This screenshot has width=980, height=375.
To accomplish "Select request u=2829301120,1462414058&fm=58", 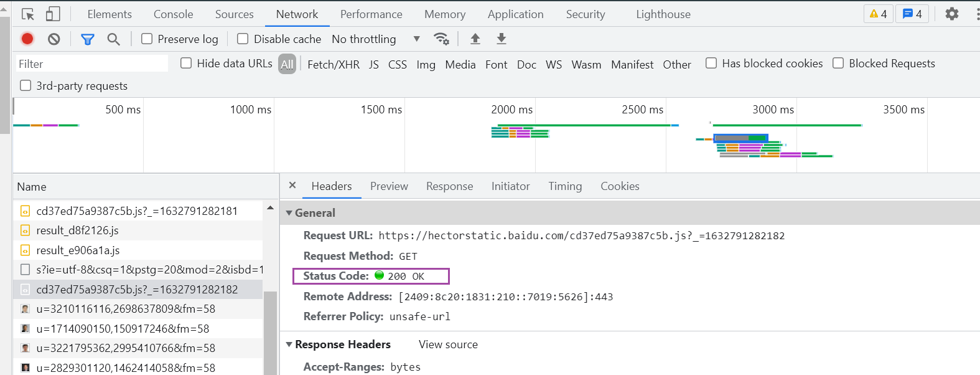I will coord(138,368).
